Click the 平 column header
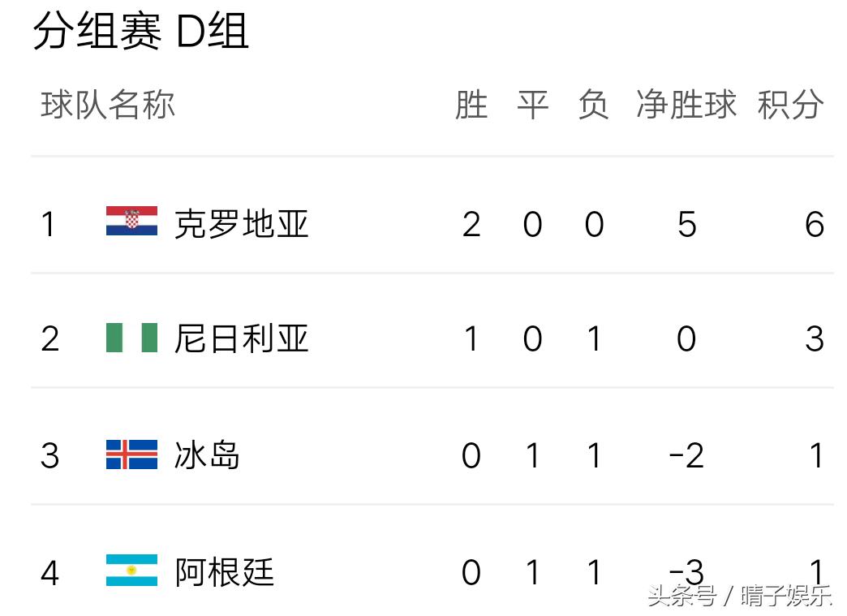Screen dimensions: 847x616 (x=532, y=106)
